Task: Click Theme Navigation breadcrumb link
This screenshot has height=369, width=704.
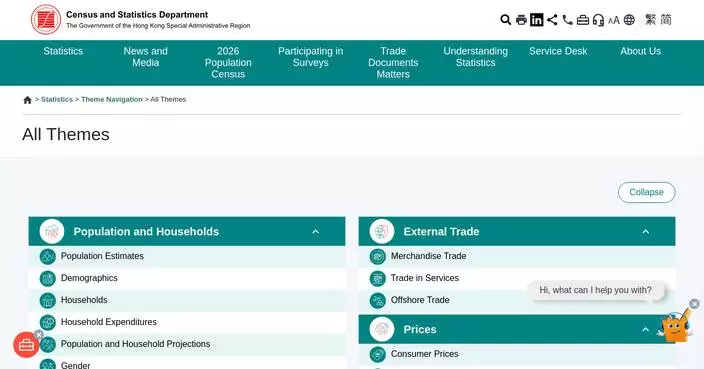Action: 112,99
